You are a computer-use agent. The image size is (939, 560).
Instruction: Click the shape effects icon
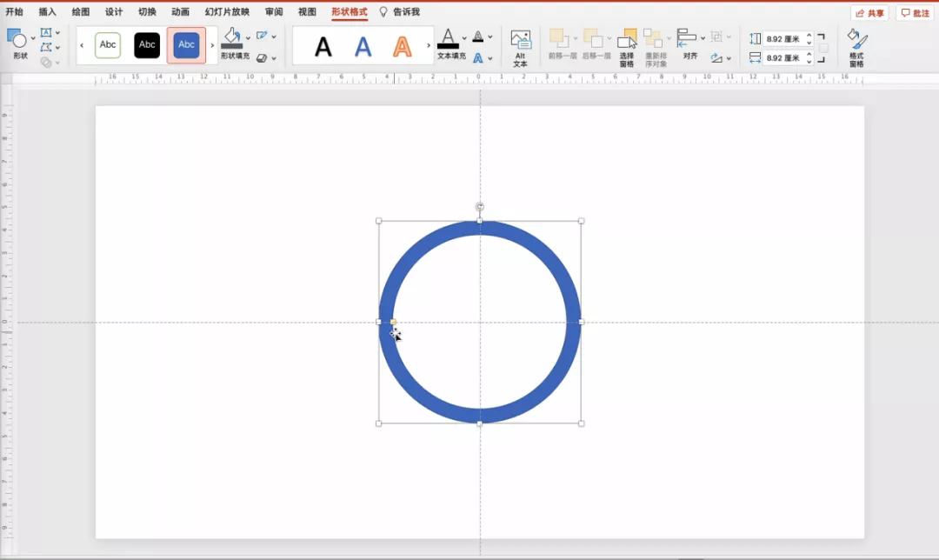(262, 58)
